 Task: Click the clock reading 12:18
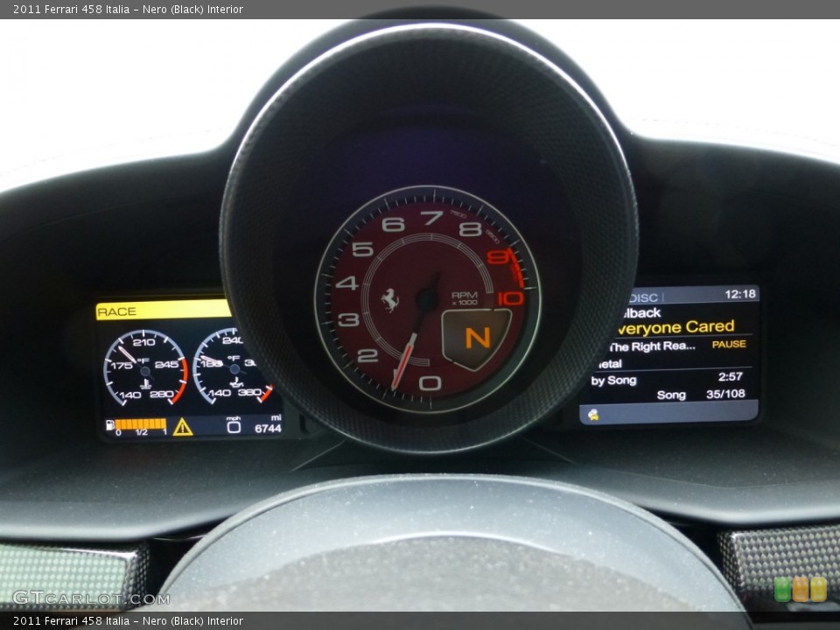tap(740, 294)
